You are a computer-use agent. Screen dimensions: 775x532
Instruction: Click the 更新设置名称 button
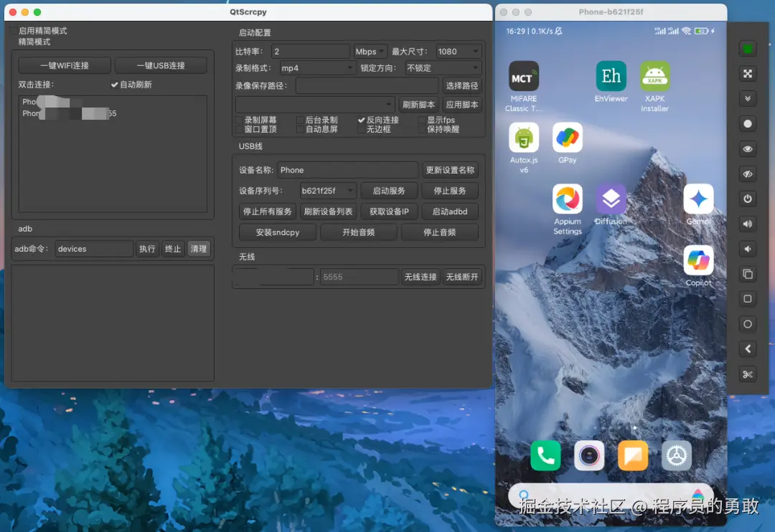coord(450,170)
